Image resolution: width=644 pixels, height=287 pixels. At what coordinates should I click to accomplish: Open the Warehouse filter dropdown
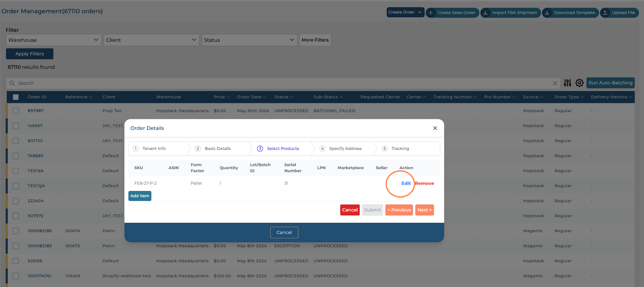pyautogui.click(x=53, y=40)
